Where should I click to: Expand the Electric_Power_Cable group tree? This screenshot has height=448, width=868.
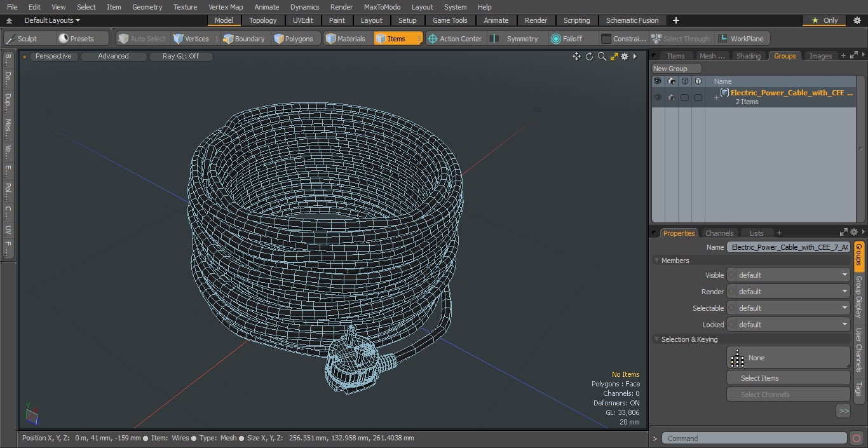pos(716,97)
